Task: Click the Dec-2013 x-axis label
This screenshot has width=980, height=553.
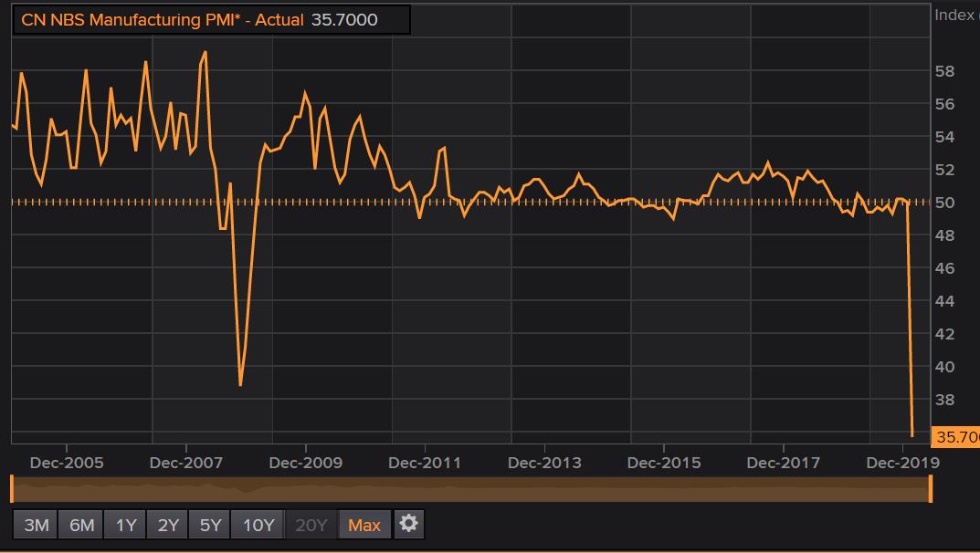Action: pos(544,463)
